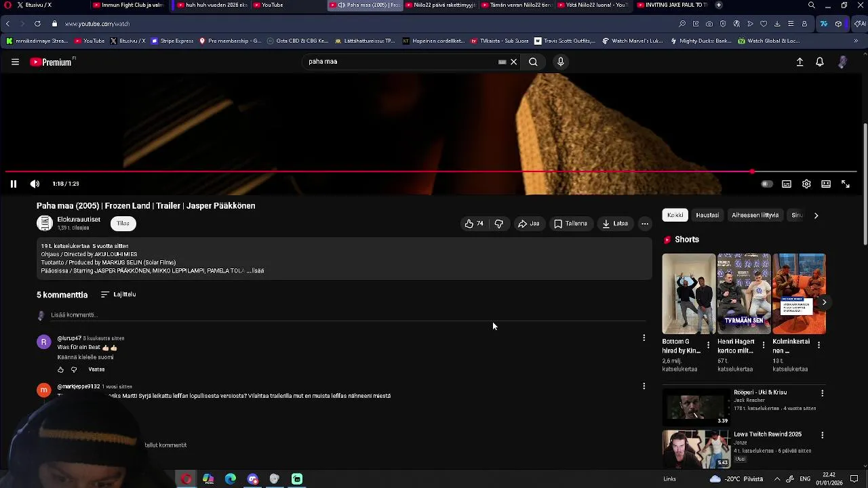The image size is (868, 488).
Task: Pause the video playback
Action: [x=14, y=184]
